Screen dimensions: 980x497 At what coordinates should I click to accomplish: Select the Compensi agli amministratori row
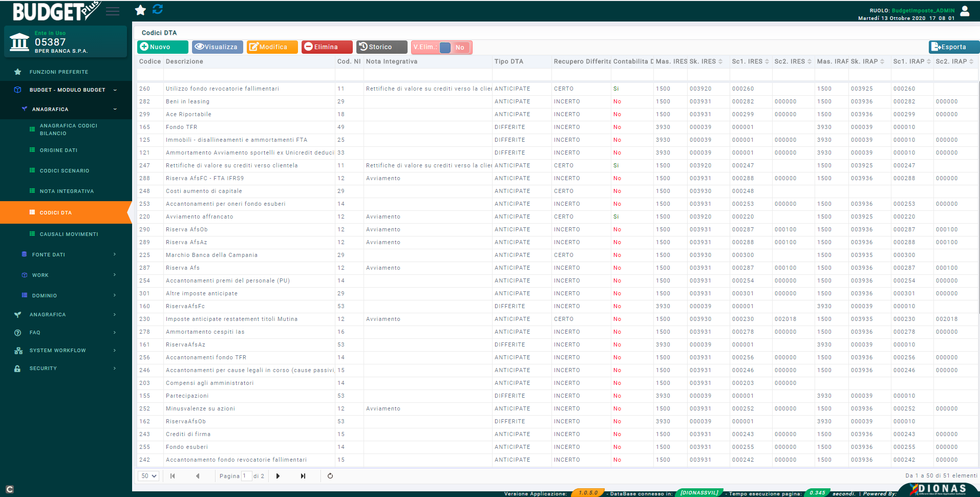click(x=558, y=383)
